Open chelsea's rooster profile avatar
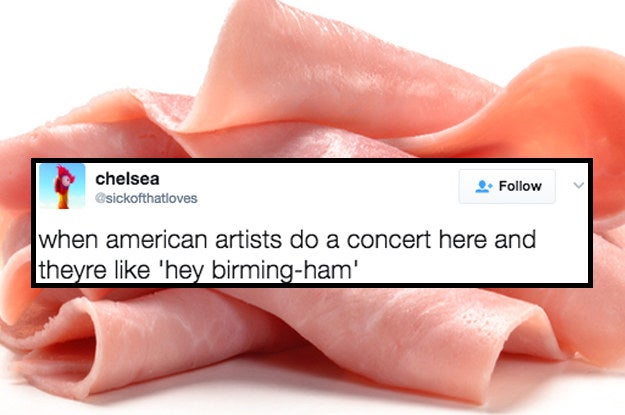Screen dimensions: 625x415 point(62,186)
